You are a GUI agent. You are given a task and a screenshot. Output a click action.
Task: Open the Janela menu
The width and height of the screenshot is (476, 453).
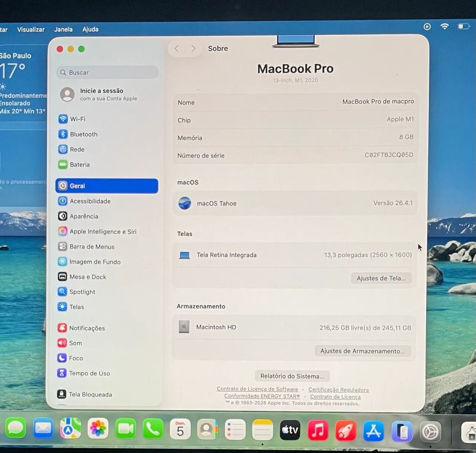[63, 29]
